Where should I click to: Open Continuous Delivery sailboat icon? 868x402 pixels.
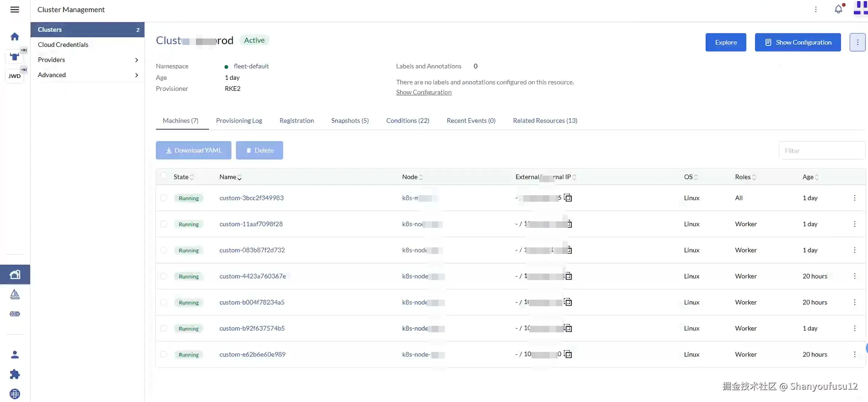(15, 294)
